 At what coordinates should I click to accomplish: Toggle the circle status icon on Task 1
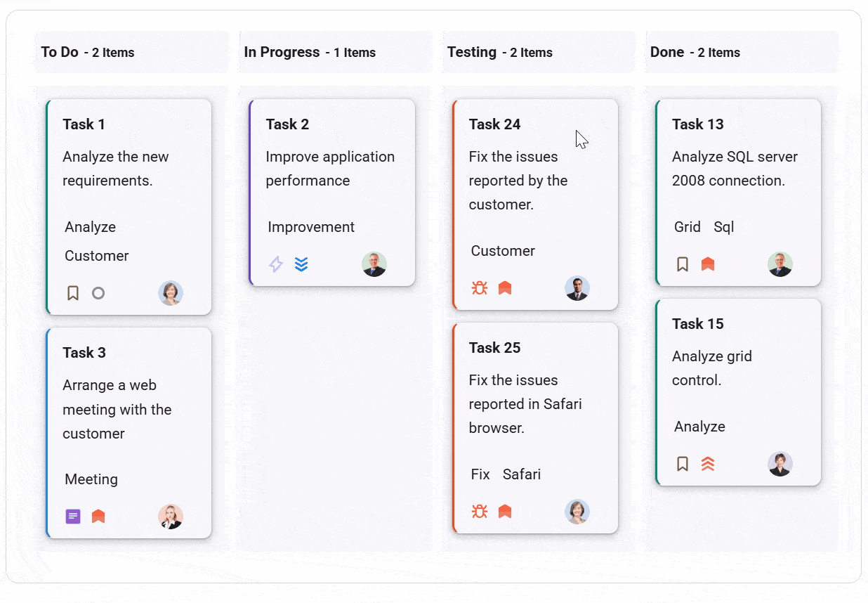[98, 292]
